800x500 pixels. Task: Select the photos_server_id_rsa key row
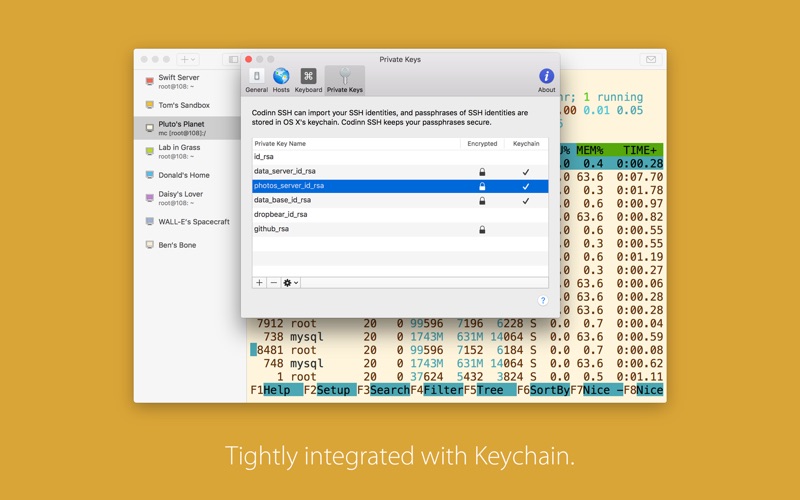[400, 186]
